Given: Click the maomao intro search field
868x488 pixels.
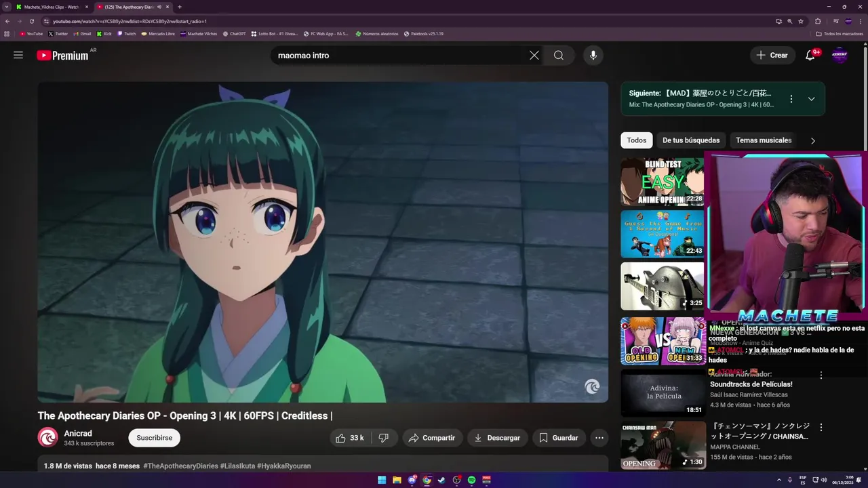Looking at the screenshot, I should (400, 56).
